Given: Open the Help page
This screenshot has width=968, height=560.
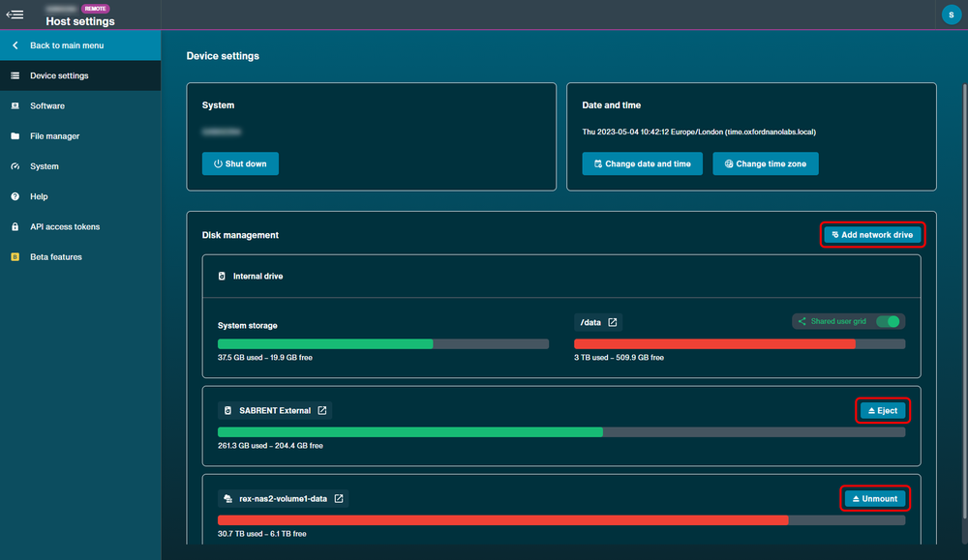Looking at the screenshot, I should tap(80, 196).
